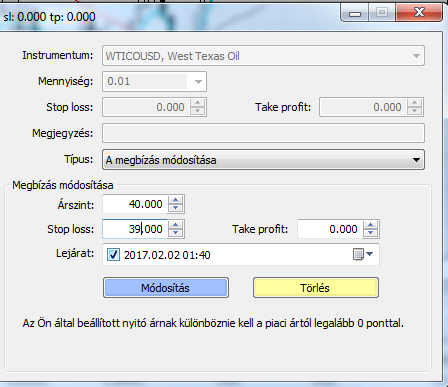Focus the lower Take profit field 0.000
The image size is (448, 387).
point(330,229)
